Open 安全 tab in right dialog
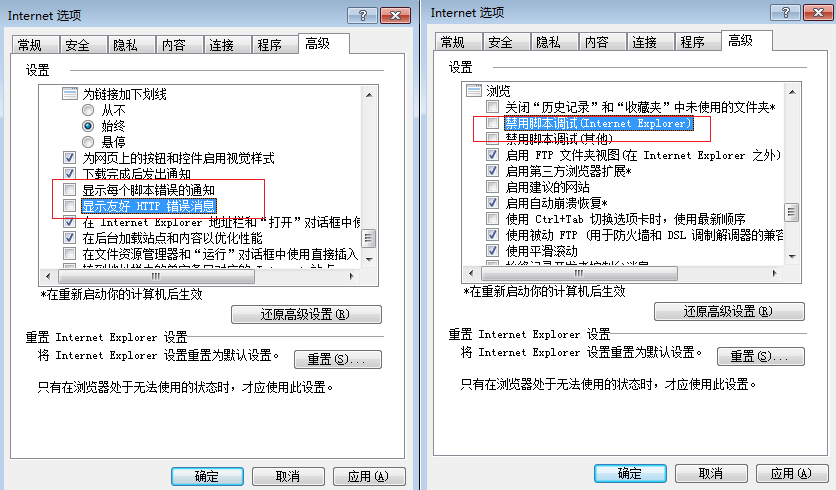 point(507,42)
